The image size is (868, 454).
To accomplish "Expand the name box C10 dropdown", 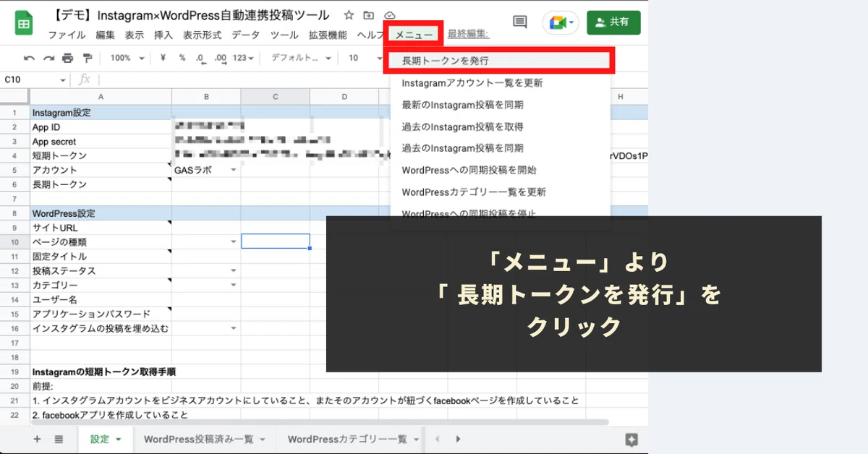I will coord(63,80).
